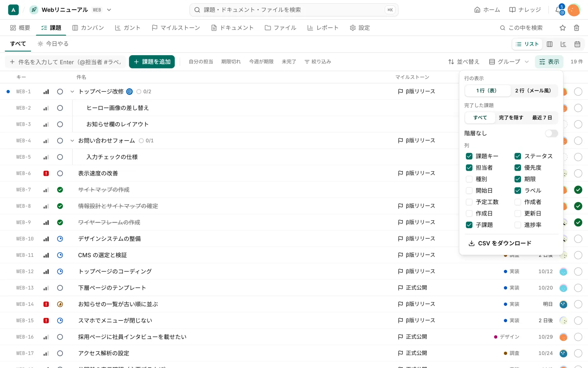Click in-progress status icon for WEB-10

tap(60, 239)
